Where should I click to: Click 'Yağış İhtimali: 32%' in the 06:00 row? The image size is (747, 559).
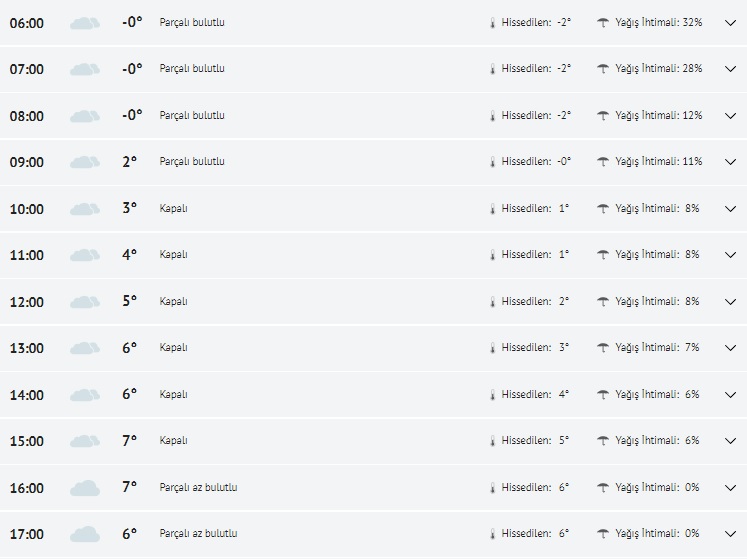tap(658, 22)
